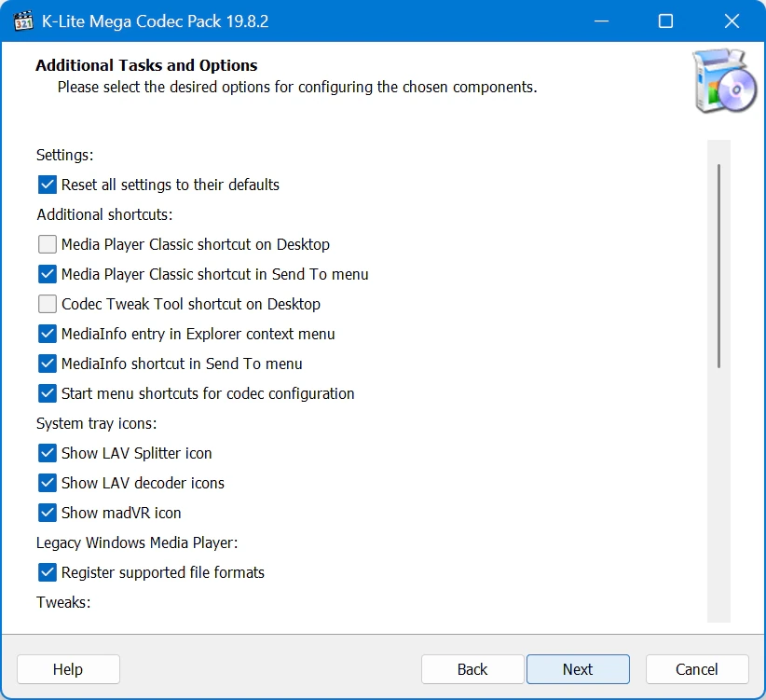766x700 pixels.
Task: Maximize the installer window
Action: [x=665, y=21]
